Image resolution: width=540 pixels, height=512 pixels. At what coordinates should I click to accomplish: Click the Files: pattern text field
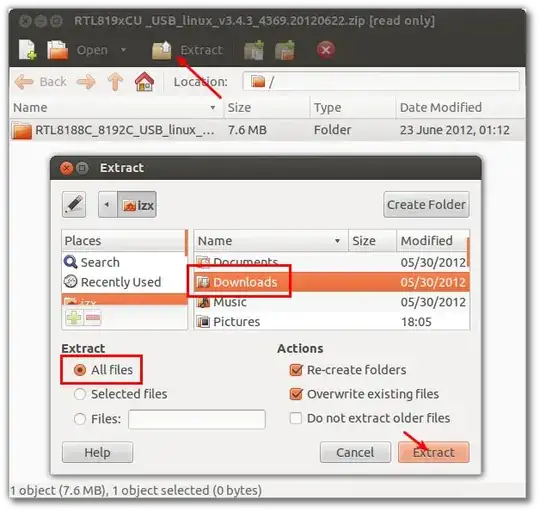click(197, 419)
